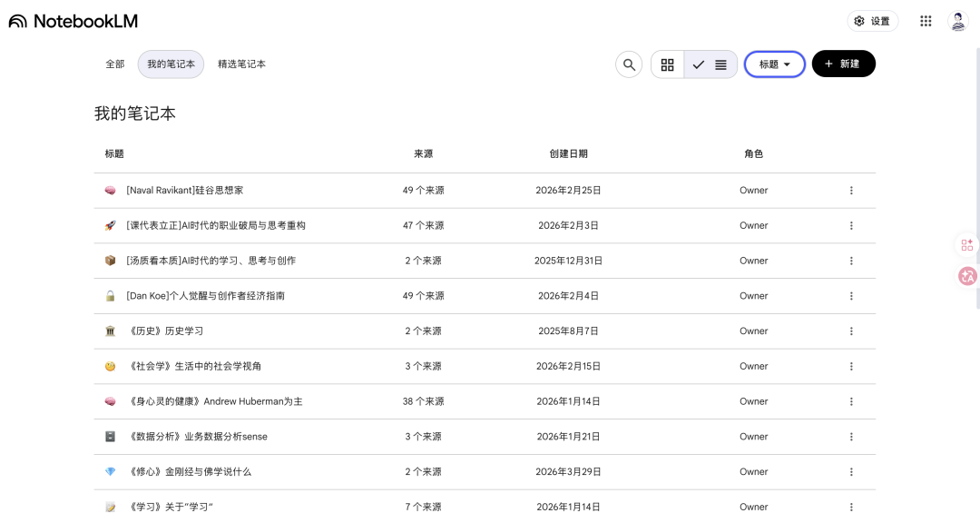The width and height of the screenshot is (980, 523).
Task: Switch to the 全部 tab
Action: [115, 64]
